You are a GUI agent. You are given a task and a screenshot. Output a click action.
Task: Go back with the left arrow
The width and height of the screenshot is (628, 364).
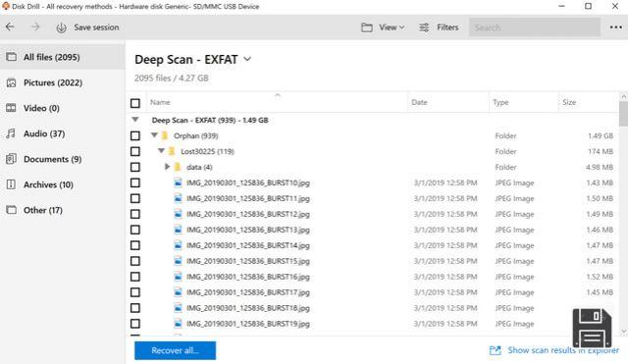click(10, 27)
